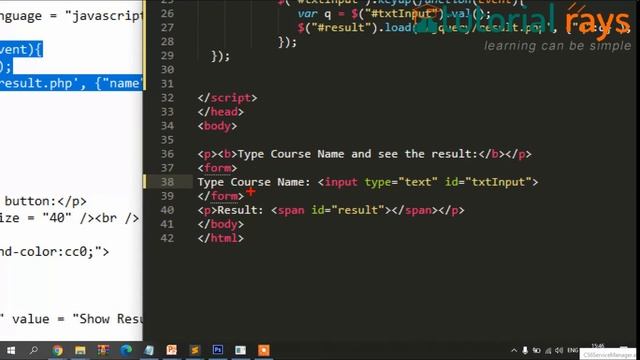Click line number 38 in the gutter
This screenshot has height=360, width=640.
167,182
